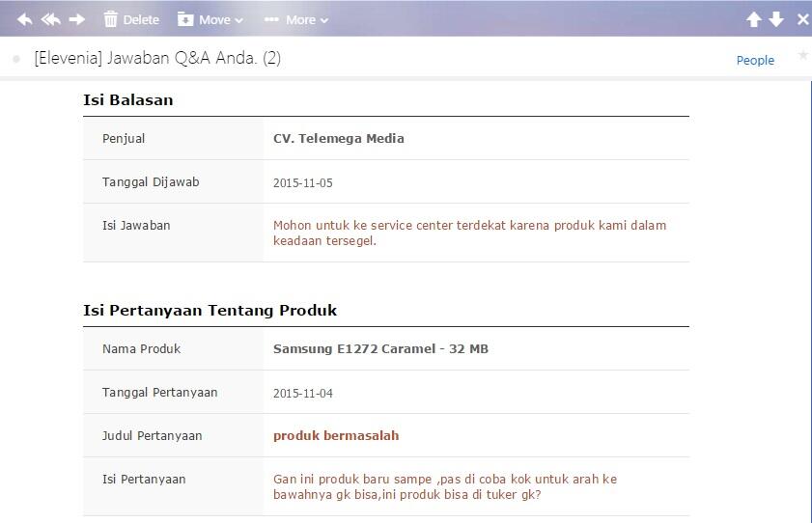
Task: Click the question date '2015-11-04'
Action: pyautogui.click(x=303, y=394)
